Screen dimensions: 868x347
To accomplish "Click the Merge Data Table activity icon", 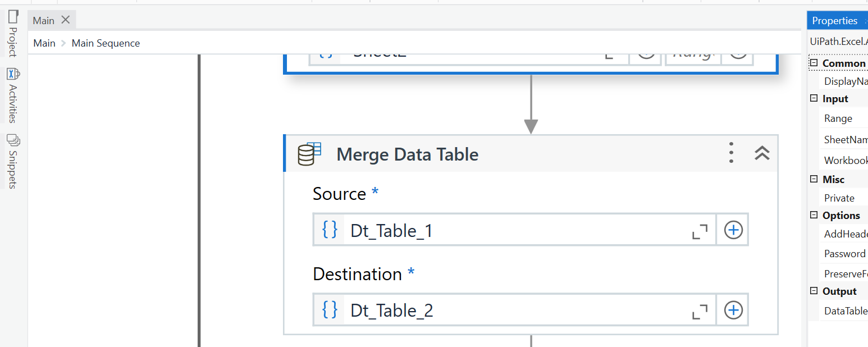I will coord(309,154).
